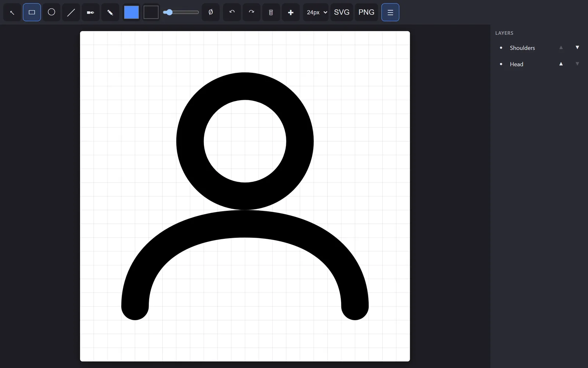This screenshot has width=588, height=368.
Task: Select the Line drawing tool
Action: click(71, 13)
